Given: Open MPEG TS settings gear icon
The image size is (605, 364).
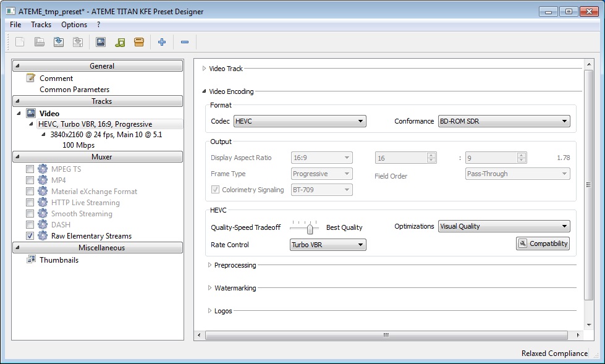Looking at the screenshot, I should (x=43, y=169).
